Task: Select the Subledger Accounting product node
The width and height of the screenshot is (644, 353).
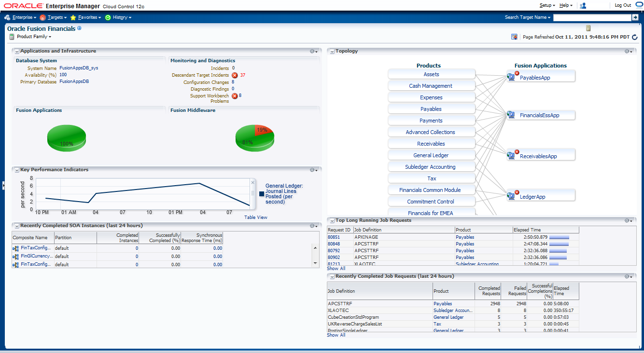Action: pos(432,167)
